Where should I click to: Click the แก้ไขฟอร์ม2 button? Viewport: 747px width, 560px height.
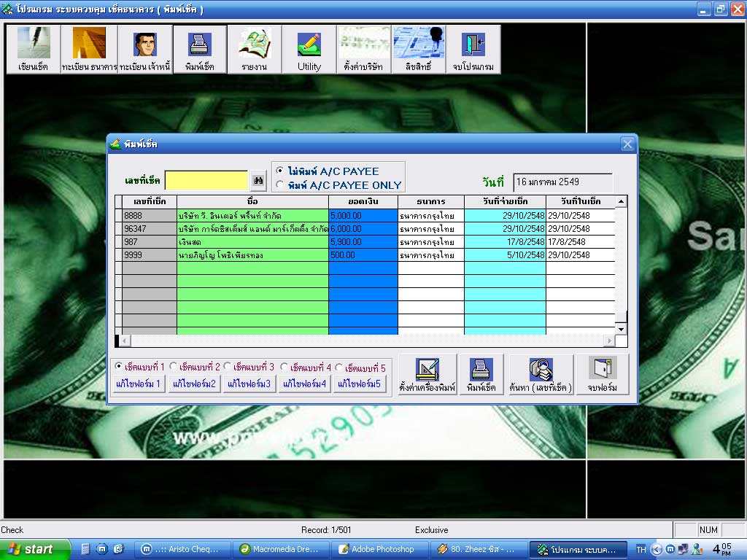point(193,384)
